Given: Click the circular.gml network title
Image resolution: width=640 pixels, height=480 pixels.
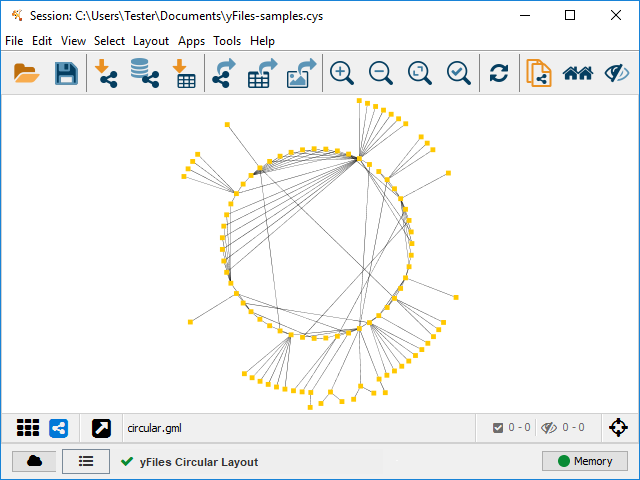Looking at the screenshot, I should coord(154,428).
